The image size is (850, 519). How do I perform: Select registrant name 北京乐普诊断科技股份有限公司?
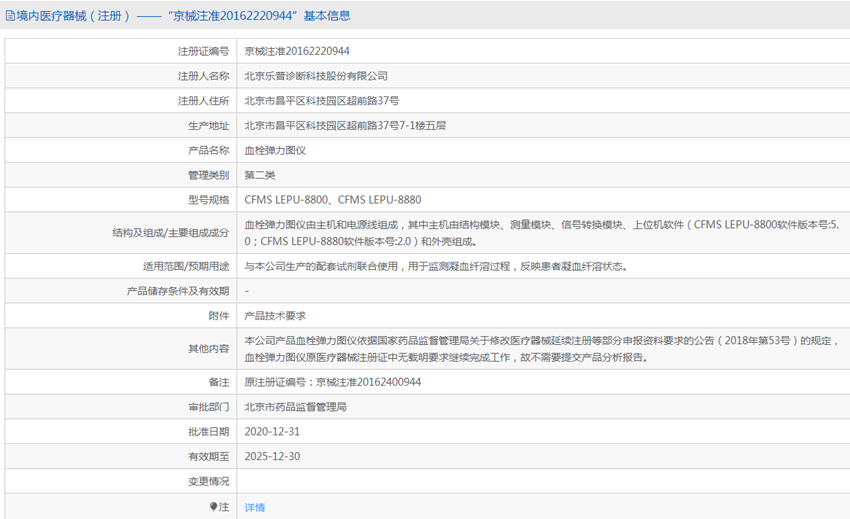(x=315, y=76)
